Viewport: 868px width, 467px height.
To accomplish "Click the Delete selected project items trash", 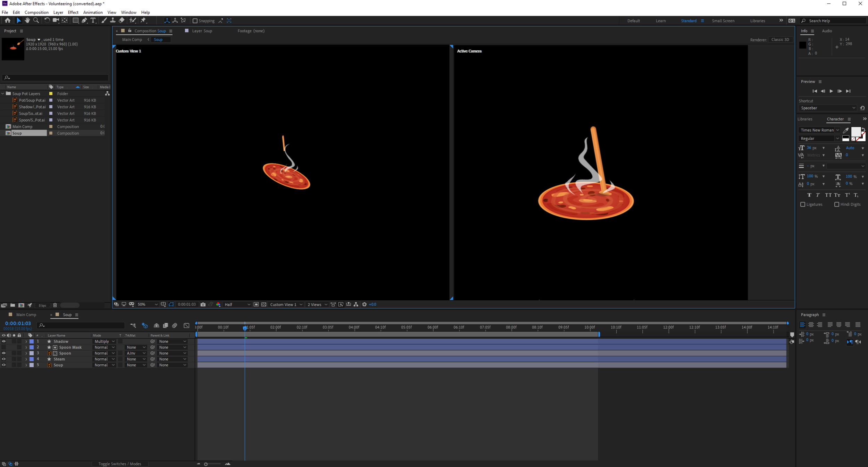I will tap(55, 305).
